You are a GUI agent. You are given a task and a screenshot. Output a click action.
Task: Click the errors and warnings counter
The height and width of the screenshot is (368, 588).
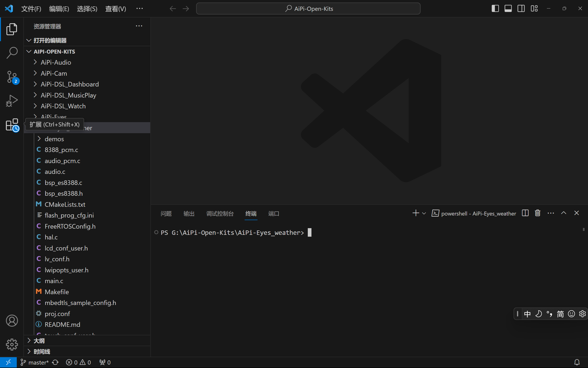(x=78, y=362)
